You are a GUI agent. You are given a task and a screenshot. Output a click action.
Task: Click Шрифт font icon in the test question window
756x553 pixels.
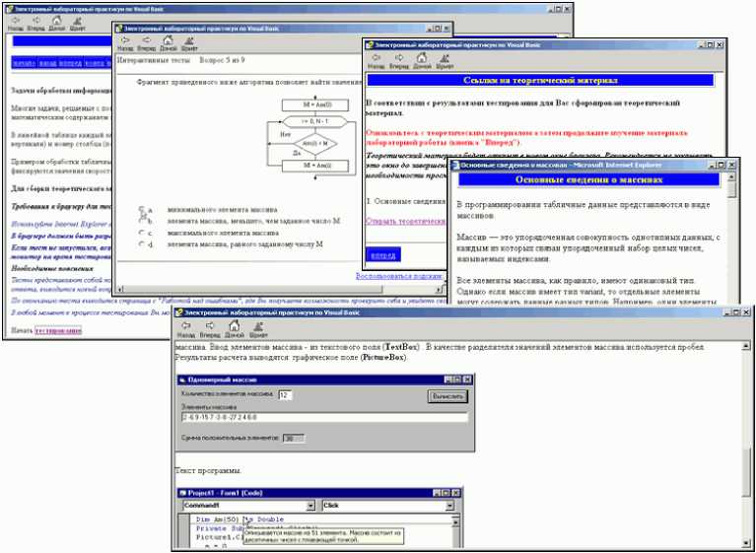pos(189,40)
